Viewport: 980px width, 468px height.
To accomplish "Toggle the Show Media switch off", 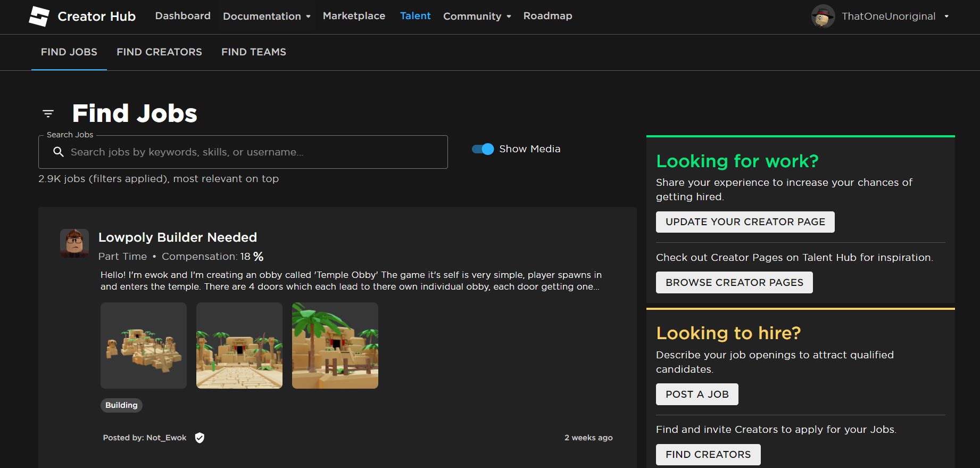I will coord(483,149).
